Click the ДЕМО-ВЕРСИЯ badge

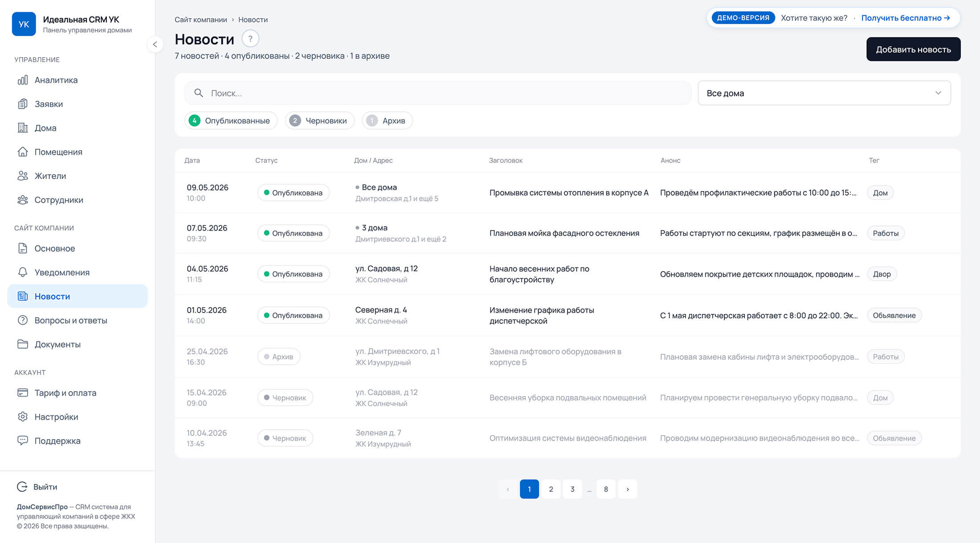743,18
